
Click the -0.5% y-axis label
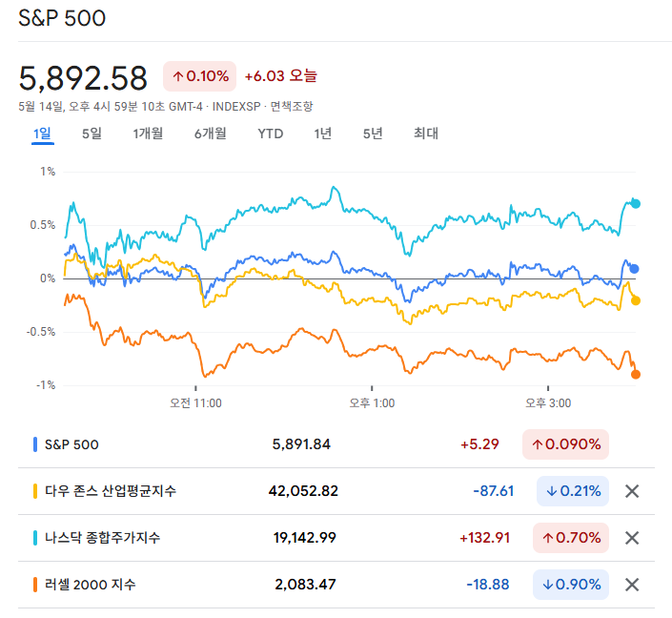click(x=41, y=332)
